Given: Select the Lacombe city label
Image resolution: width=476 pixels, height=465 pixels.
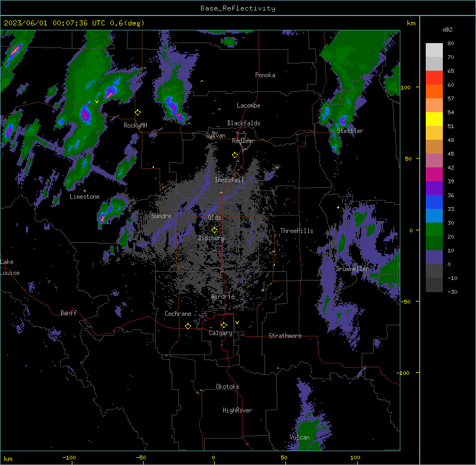Looking at the screenshot, I should point(248,105).
